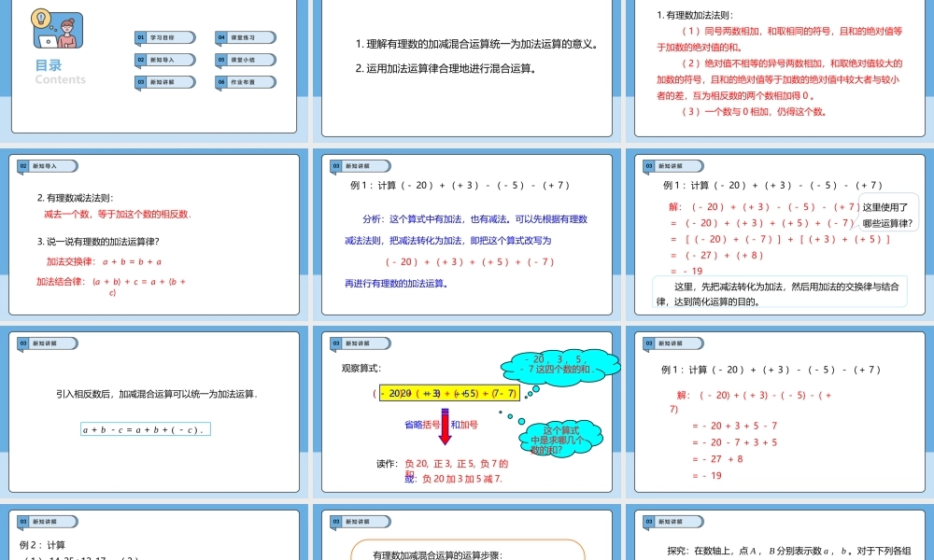Click the 02 新知导入 tag on subtraction rule slide
934x560 pixels.
48,166
